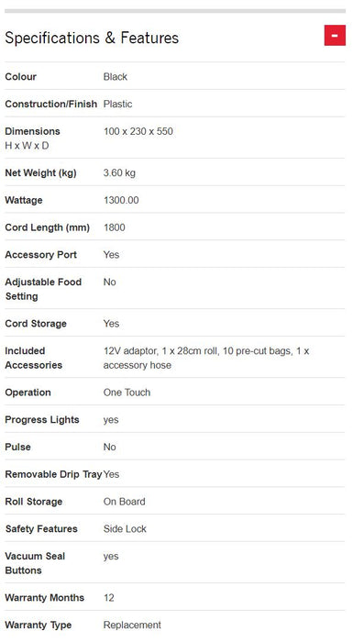364x642 pixels.
Task: Click the Progress Lights label
Action: click(42, 420)
